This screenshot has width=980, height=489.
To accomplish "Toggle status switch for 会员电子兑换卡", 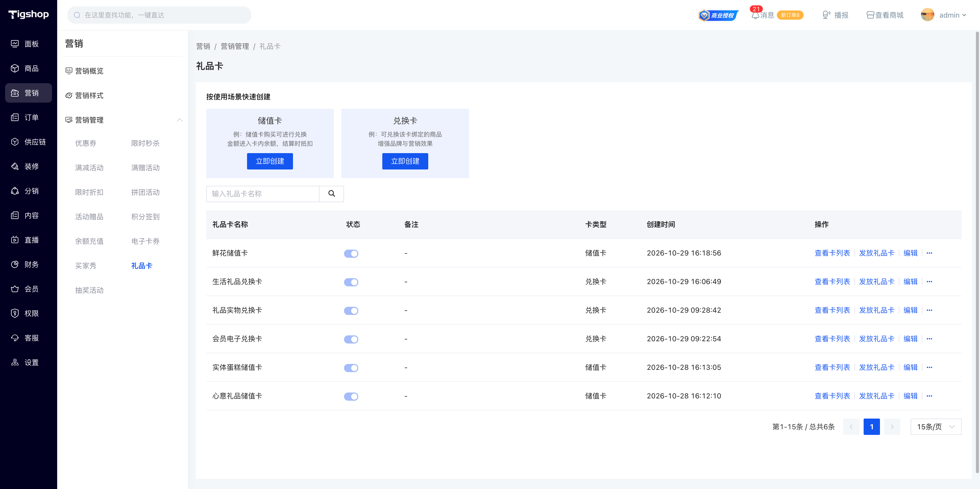I will pos(351,339).
